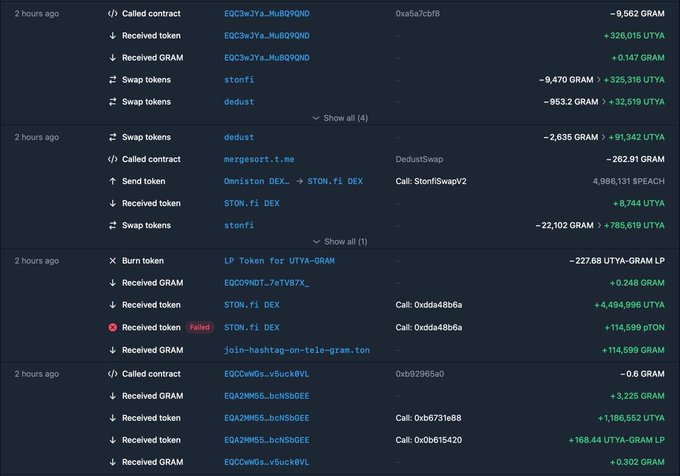Click the 0xb92965a0 opcode text
The height and width of the screenshot is (476, 680).
click(x=419, y=374)
